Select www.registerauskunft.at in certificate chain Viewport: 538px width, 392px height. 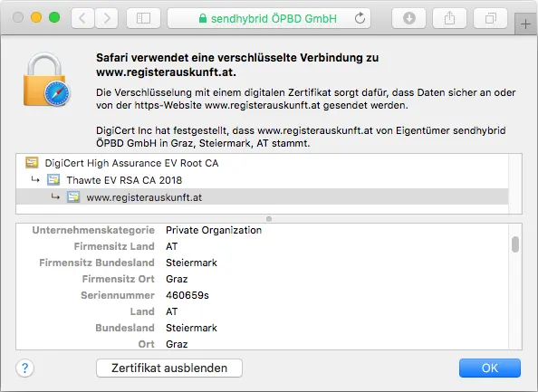pyautogui.click(x=262, y=197)
